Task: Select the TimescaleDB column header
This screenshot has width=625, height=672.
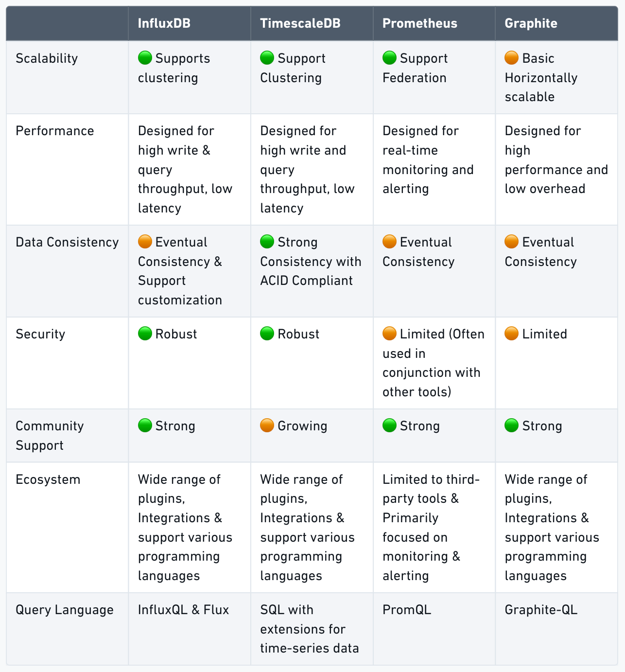Action: (300, 23)
